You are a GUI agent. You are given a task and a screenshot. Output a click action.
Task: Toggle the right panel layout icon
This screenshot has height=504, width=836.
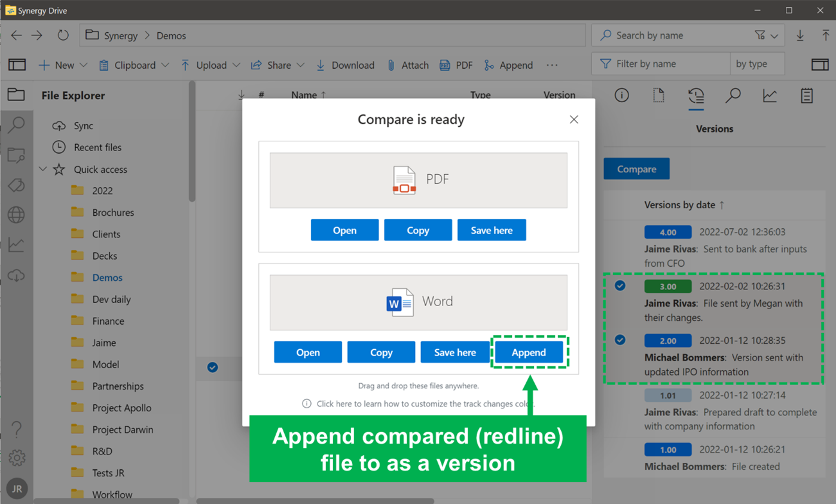(820, 65)
